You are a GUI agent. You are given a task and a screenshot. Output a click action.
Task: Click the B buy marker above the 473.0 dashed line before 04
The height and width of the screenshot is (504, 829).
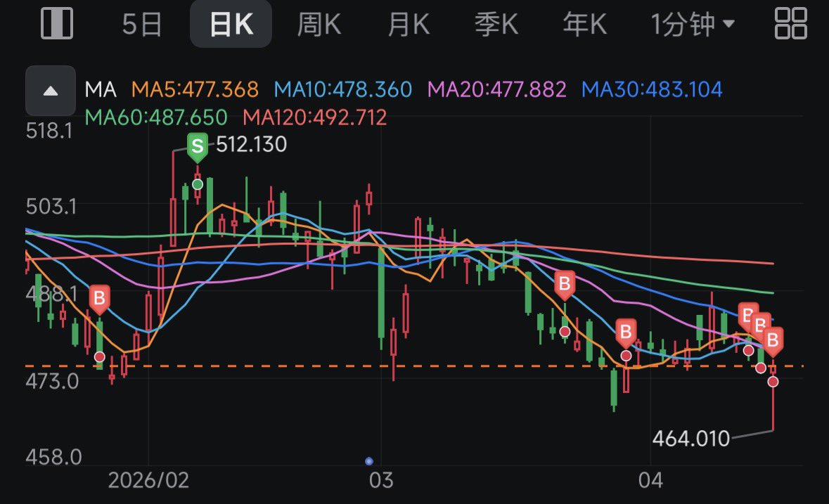626,334
